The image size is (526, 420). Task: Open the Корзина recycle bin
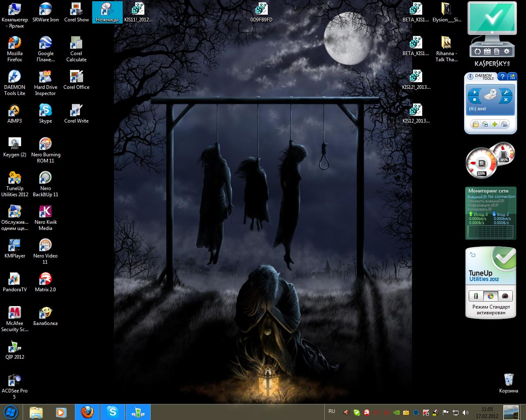coord(509,383)
